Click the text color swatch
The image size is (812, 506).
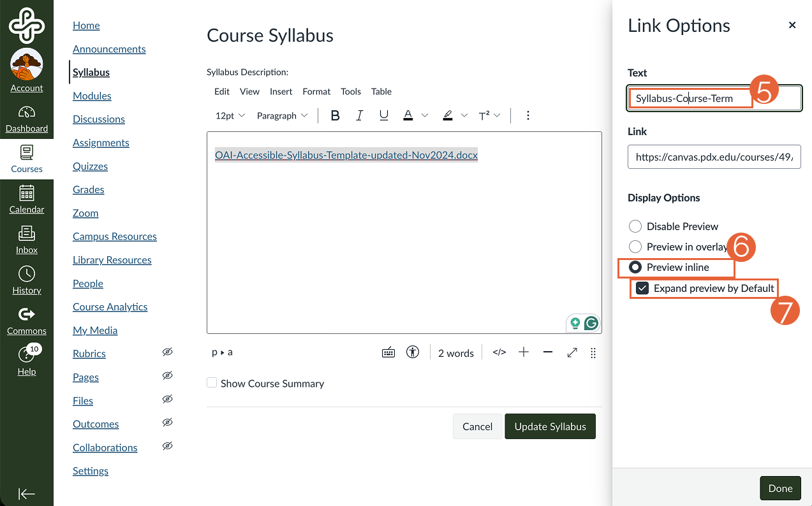[x=408, y=115]
